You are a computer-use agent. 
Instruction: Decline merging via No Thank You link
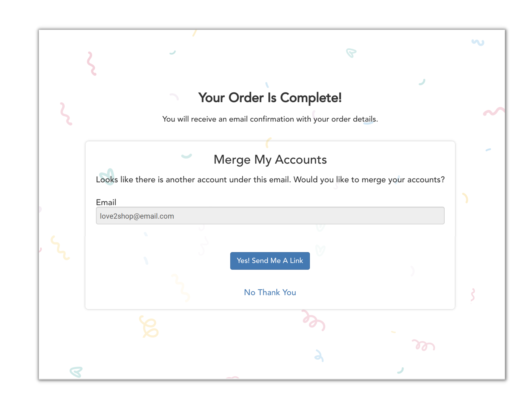[270, 292]
